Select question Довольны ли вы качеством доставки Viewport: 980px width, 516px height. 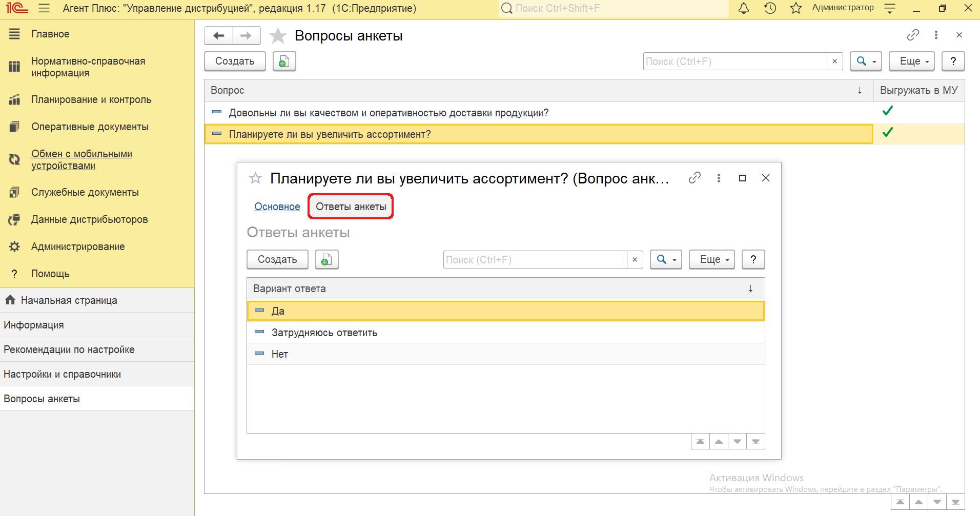click(539, 113)
